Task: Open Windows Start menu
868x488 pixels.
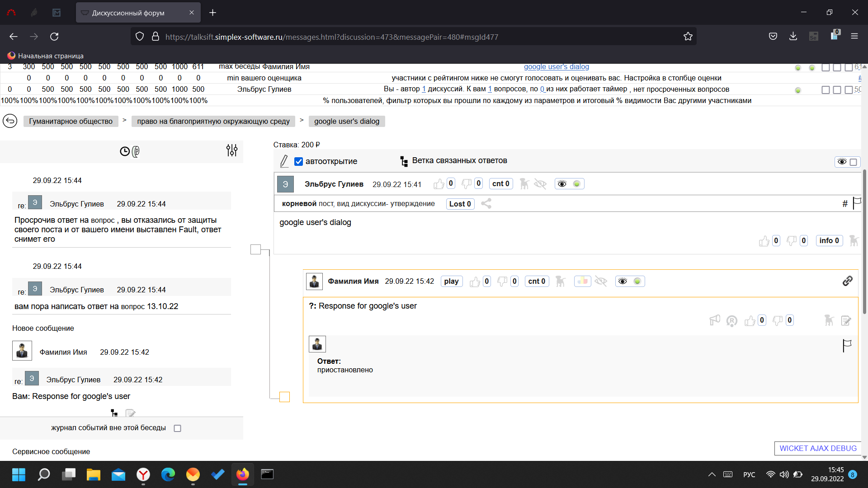Action: tap(19, 474)
